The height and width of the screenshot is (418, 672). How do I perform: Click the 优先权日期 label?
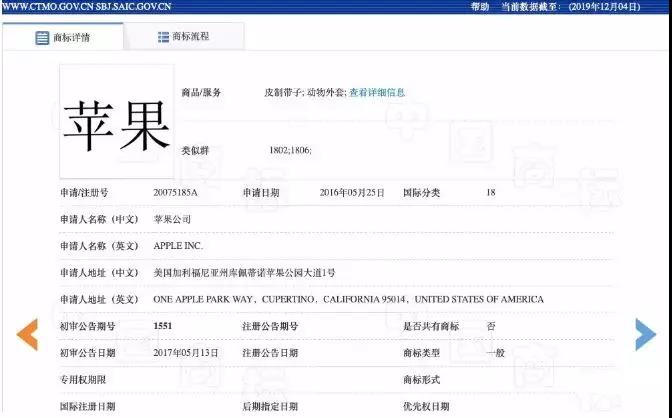coord(426,406)
